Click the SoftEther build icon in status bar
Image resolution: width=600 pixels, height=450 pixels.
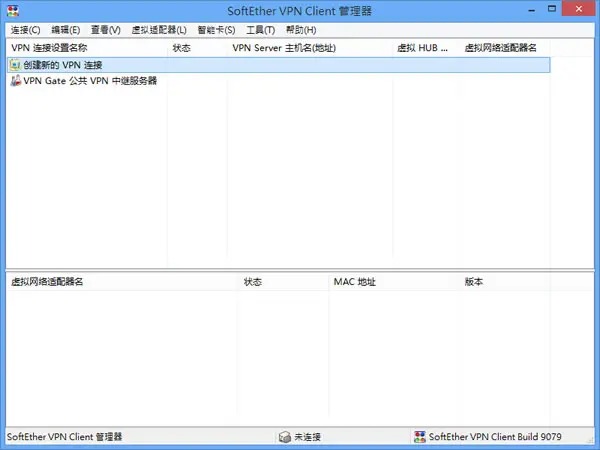[x=420, y=437]
